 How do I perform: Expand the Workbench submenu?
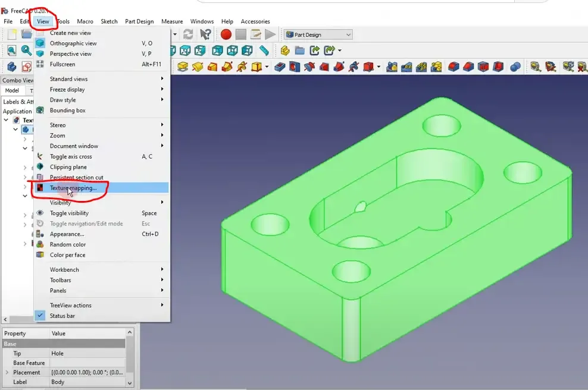point(102,270)
